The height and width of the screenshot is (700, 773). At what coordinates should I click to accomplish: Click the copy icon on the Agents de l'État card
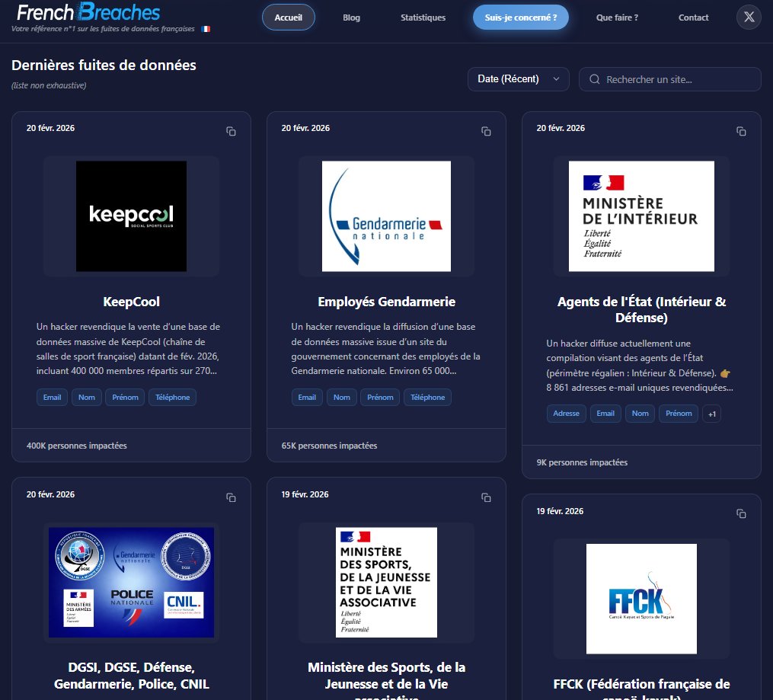click(741, 130)
